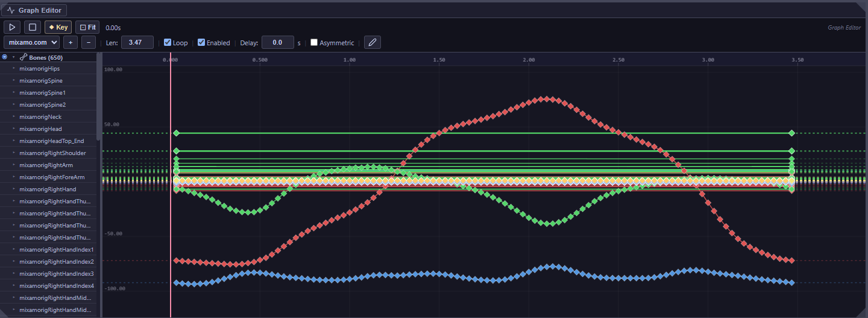Select the mixamorigRightHandIndex3 bone row
Viewport: 868px width, 318px height.
[x=48, y=274]
